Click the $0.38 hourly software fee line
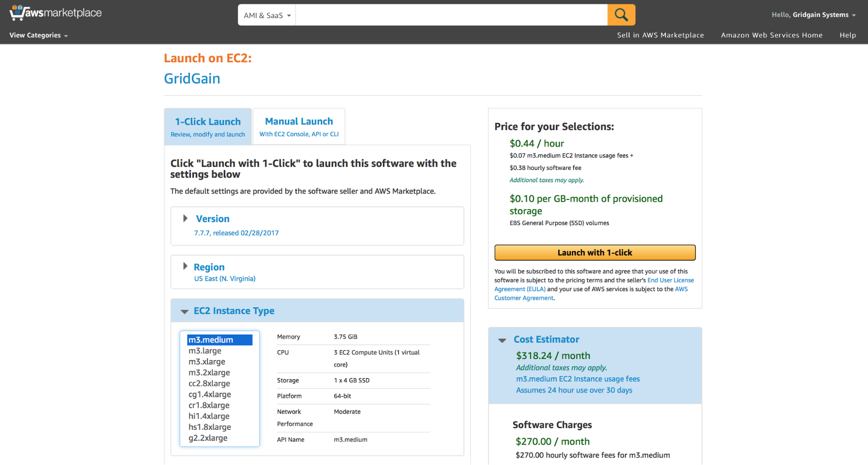 coord(545,168)
